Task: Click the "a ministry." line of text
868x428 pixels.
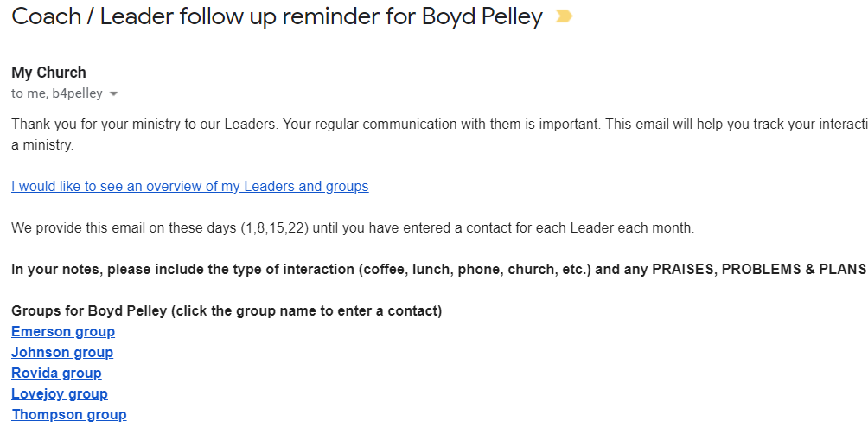Action: click(42, 145)
